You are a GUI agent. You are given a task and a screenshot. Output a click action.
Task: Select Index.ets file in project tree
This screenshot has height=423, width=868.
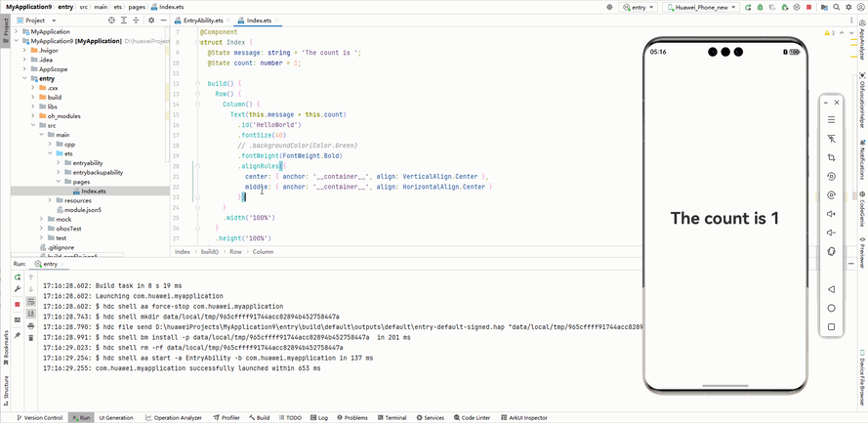click(94, 191)
